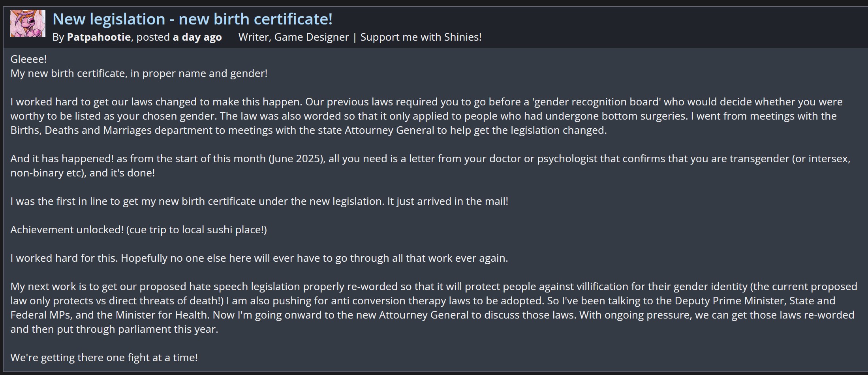Click the "Writer, Game Designer" tagline text
This screenshot has width=868, height=375.
[293, 37]
